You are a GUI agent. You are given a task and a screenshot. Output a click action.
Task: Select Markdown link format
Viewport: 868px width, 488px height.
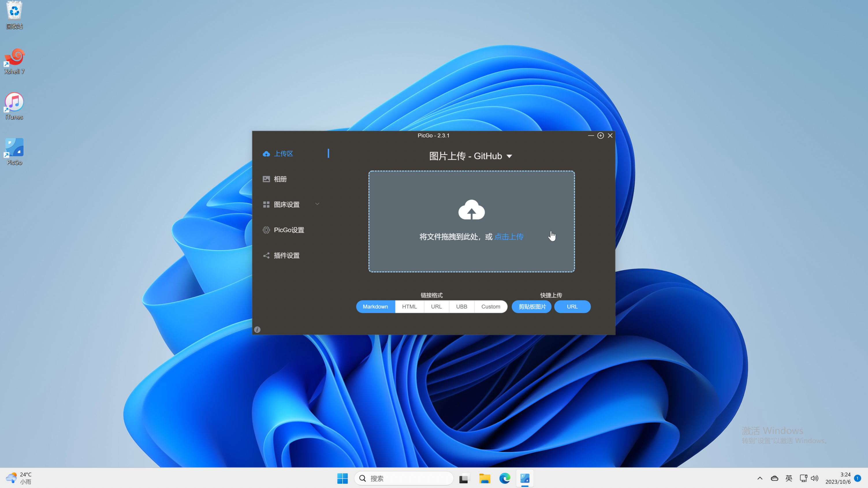pos(375,307)
